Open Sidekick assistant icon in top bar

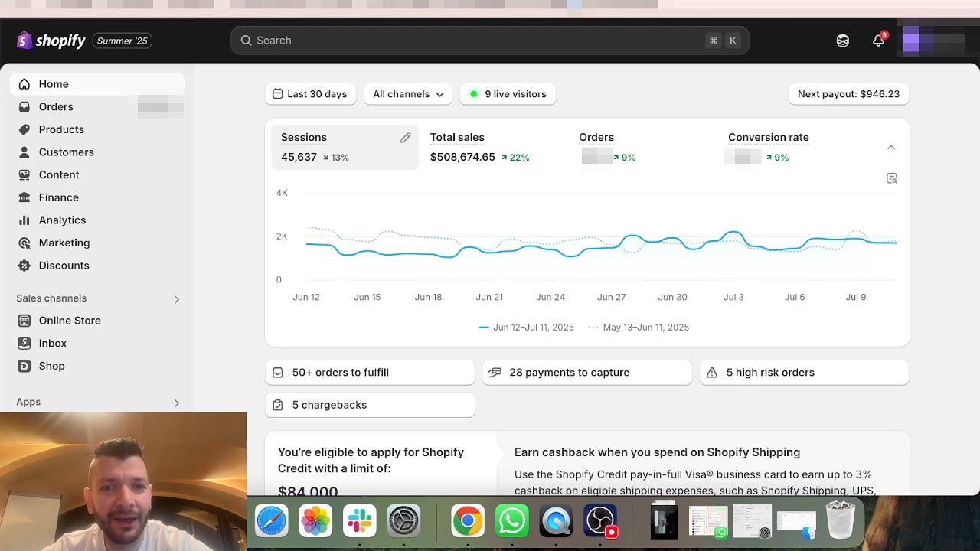[842, 41]
